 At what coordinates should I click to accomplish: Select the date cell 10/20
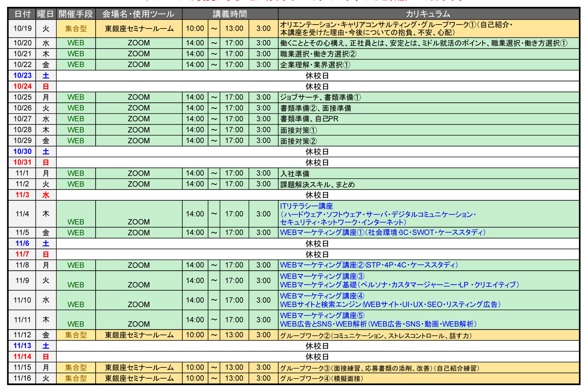pos(22,43)
